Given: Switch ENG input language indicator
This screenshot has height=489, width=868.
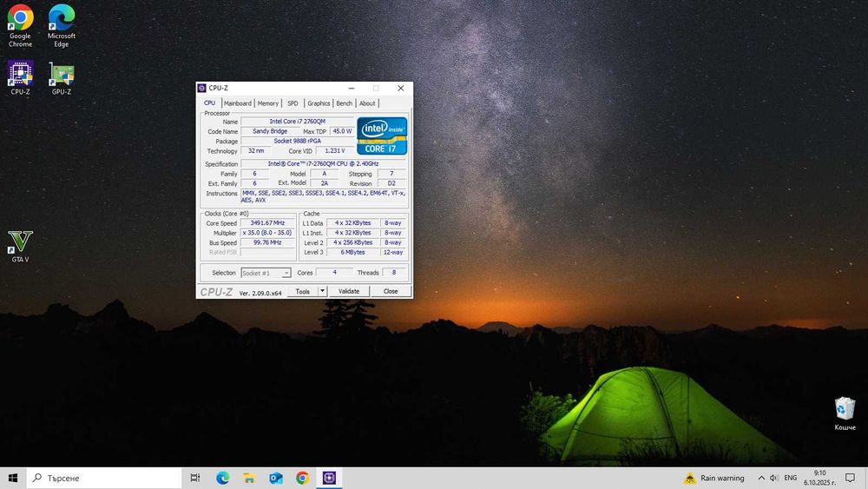Looking at the screenshot, I should point(791,478).
